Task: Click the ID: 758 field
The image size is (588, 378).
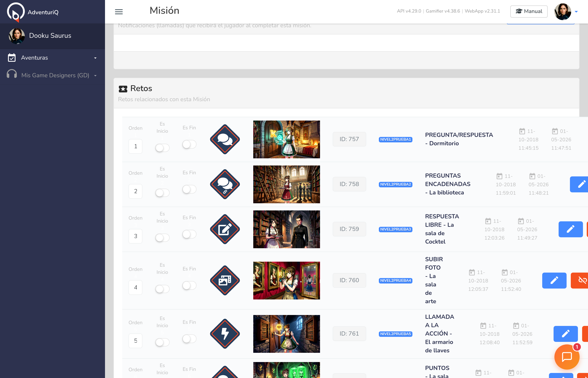Action: tap(349, 184)
